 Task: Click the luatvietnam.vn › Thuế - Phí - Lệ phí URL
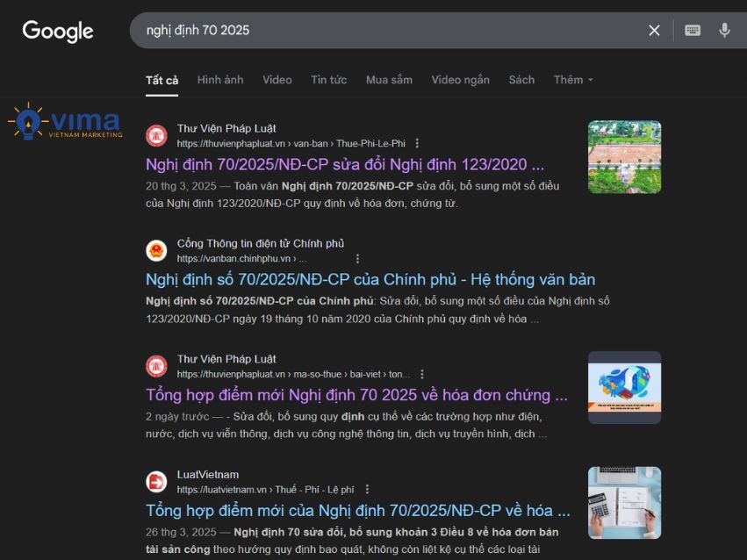[x=265, y=490]
